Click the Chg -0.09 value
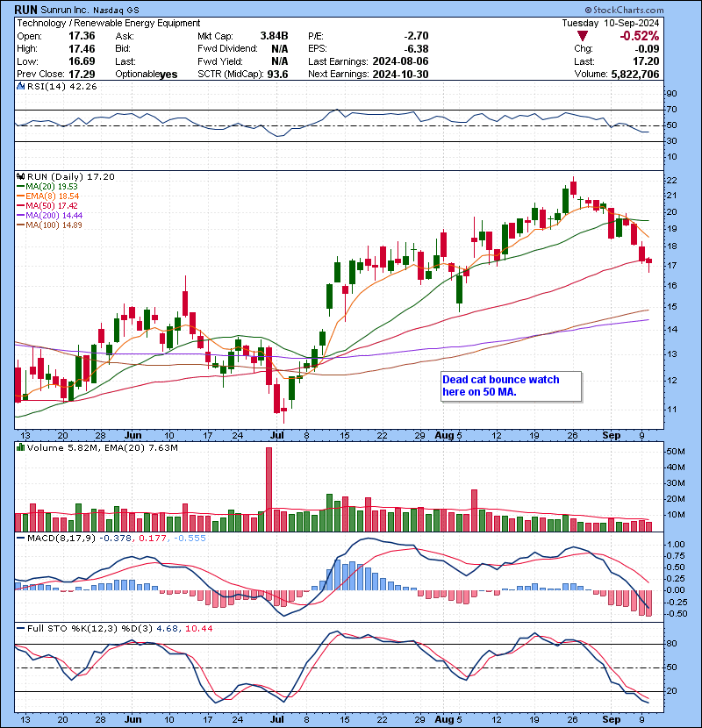The height and width of the screenshot is (728, 702). coord(648,49)
